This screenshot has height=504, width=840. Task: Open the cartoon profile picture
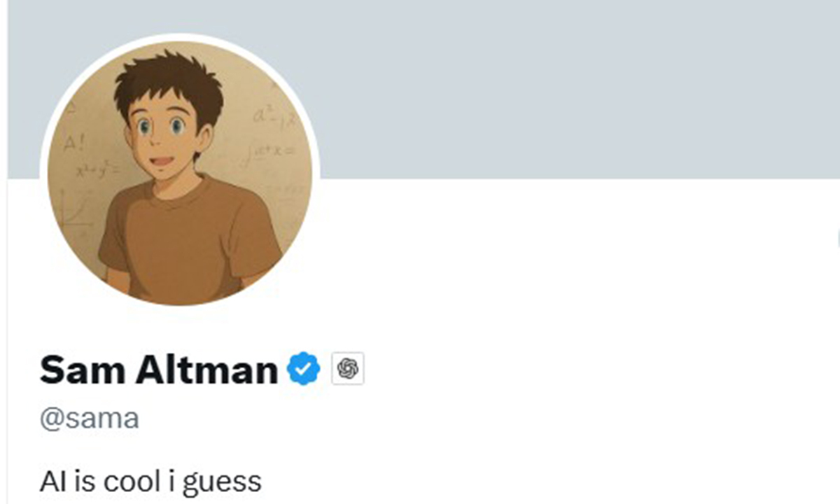[x=180, y=173]
